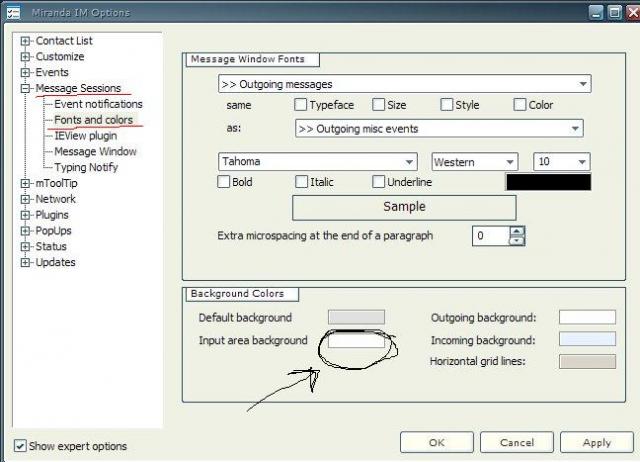
Task: Enable the same Typeface checkbox
Action: pos(300,104)
